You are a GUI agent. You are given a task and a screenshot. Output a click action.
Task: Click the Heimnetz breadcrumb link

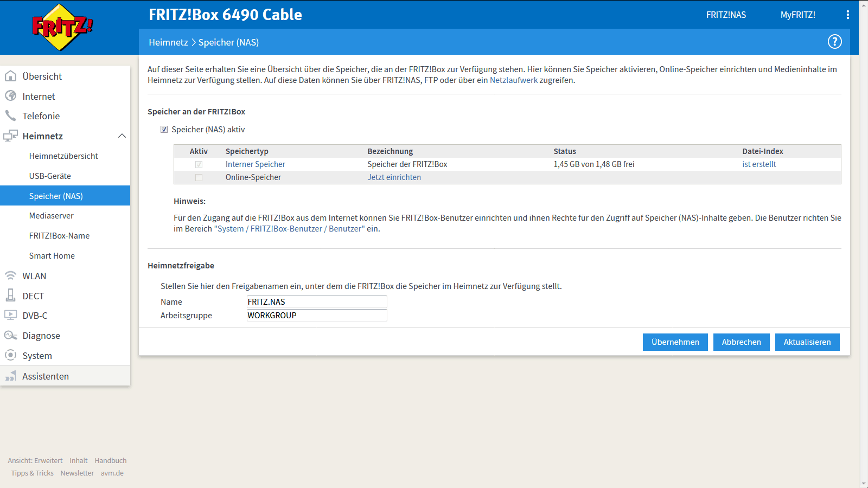coord(168,42)
